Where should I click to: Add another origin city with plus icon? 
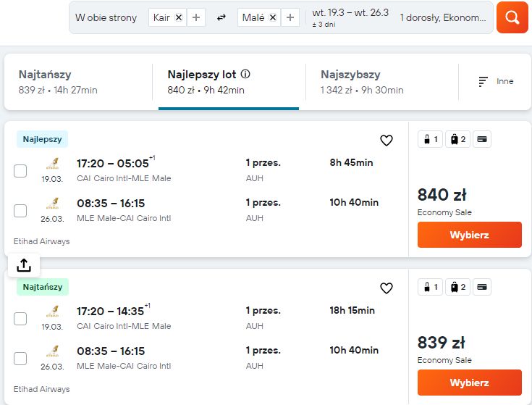click(x=196, y=17)
